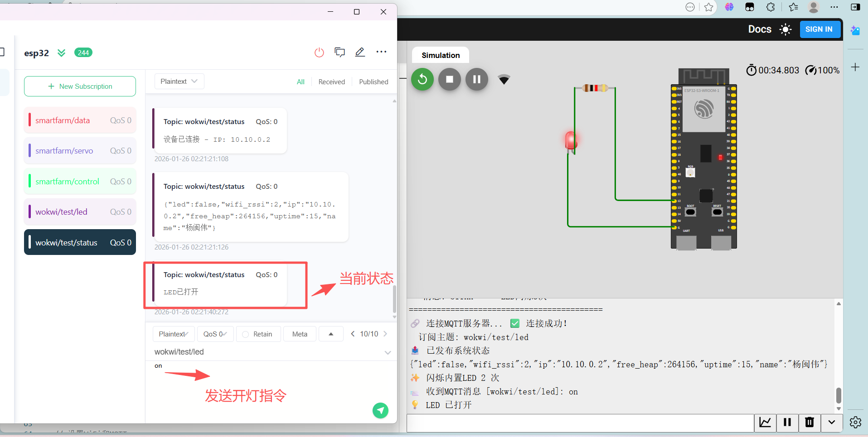The image size is (868, 437).
Task: Open the serial plotter chart icon
Action: coord(765,422)
